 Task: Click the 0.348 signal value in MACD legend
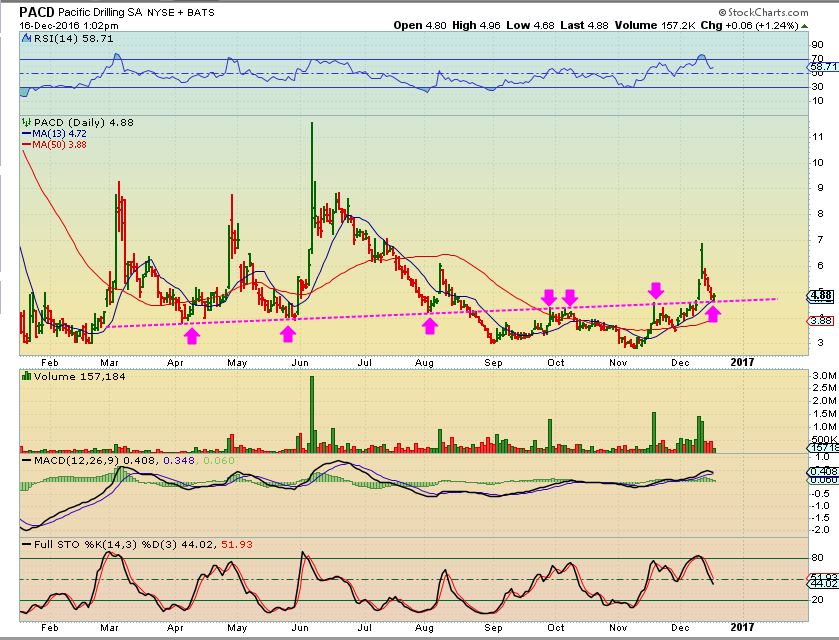(178, 461)
